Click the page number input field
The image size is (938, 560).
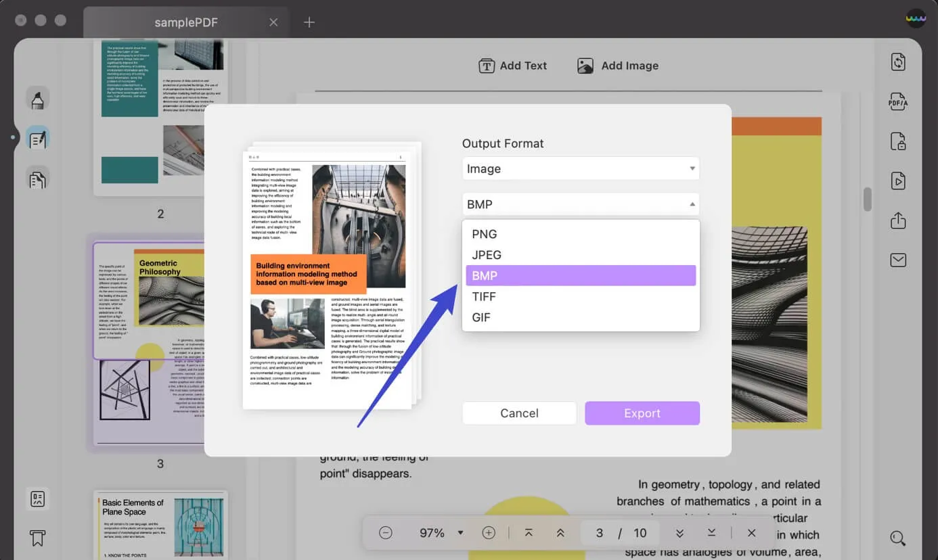tap(599, 533)
